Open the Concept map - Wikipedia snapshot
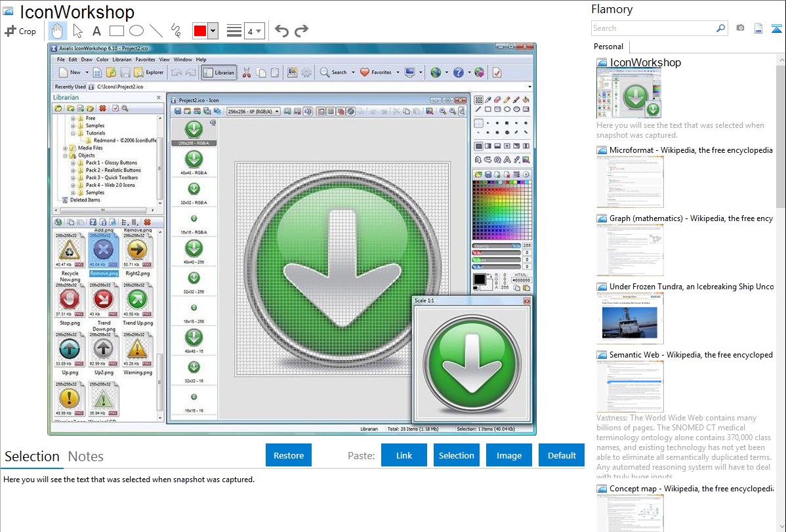786x532 pixels. coord(691,488)
